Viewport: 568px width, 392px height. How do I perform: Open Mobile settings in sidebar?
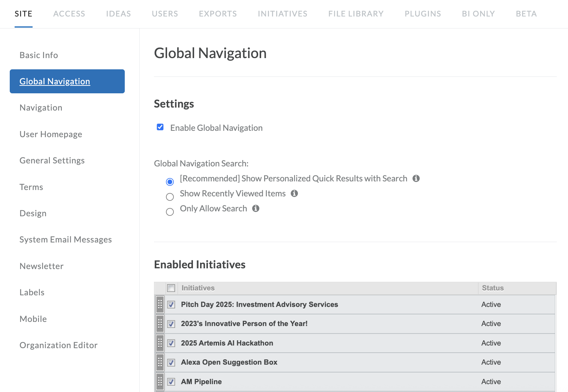point(33,319)
